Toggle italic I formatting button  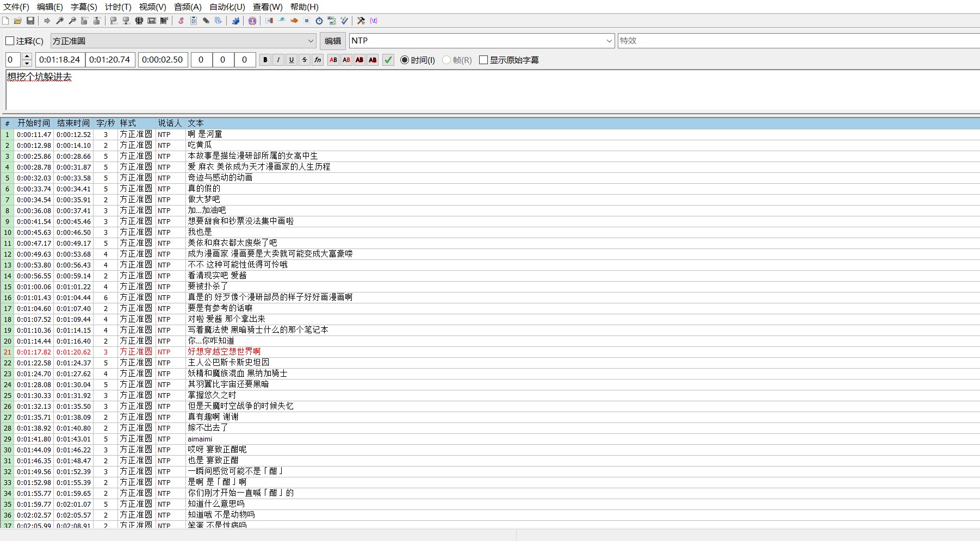pos(278,60)
